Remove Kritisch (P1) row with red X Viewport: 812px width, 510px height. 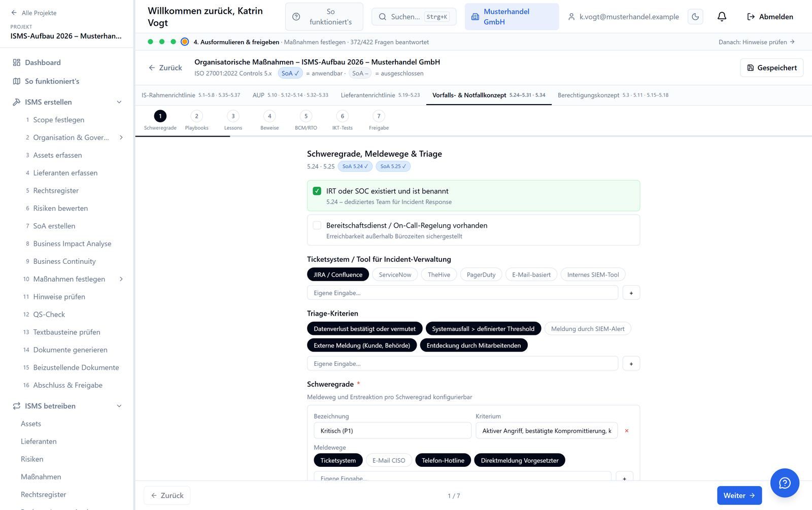(x=627, y=431)
